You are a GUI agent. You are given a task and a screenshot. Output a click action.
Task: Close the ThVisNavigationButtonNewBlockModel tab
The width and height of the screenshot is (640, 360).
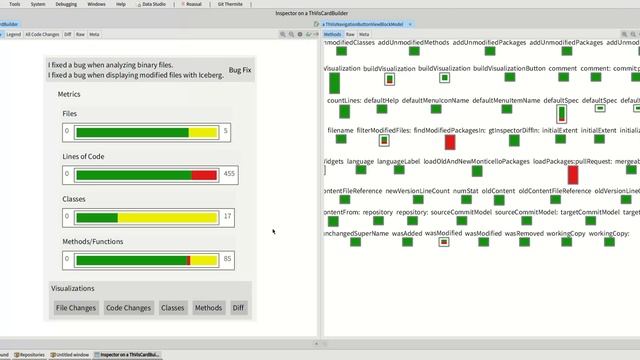[410, 24]
